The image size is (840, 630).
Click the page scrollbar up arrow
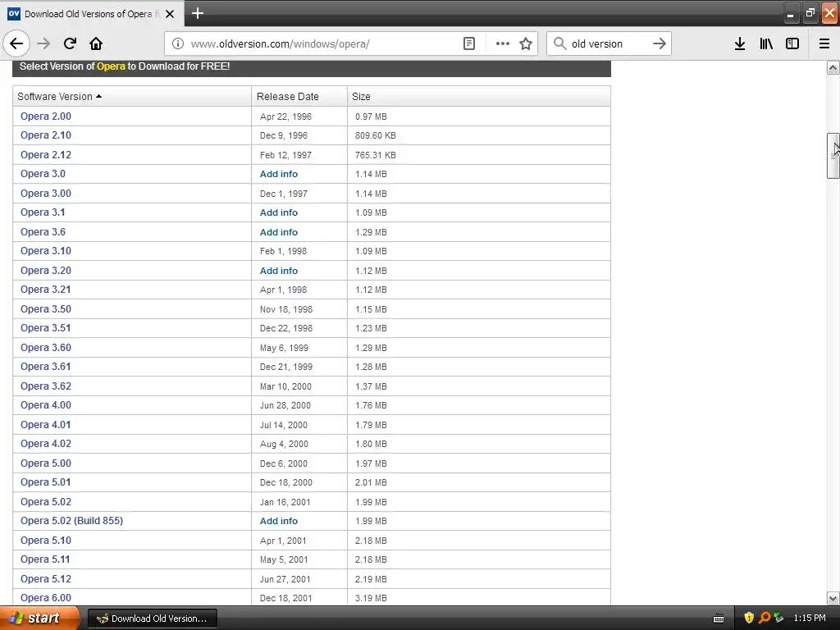833,67
